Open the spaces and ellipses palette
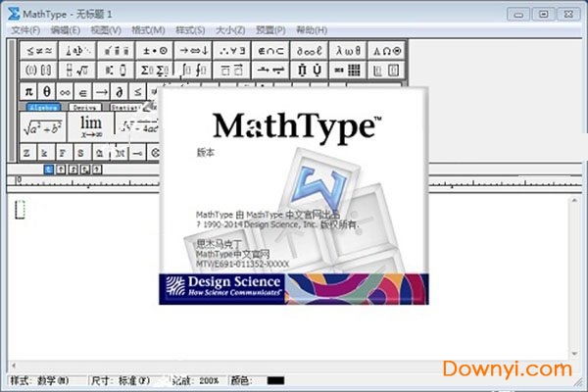The height and width of the screenshot is (392, 588). 77,51
